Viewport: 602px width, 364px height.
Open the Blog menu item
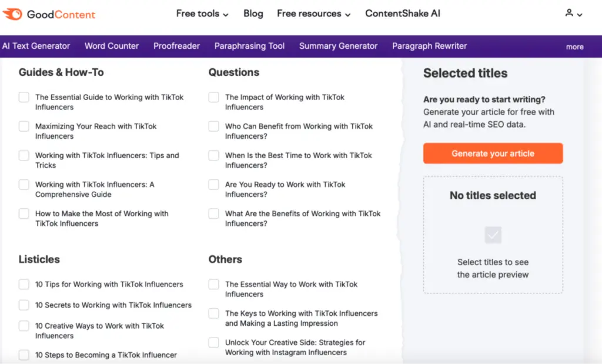click(253, 14)
